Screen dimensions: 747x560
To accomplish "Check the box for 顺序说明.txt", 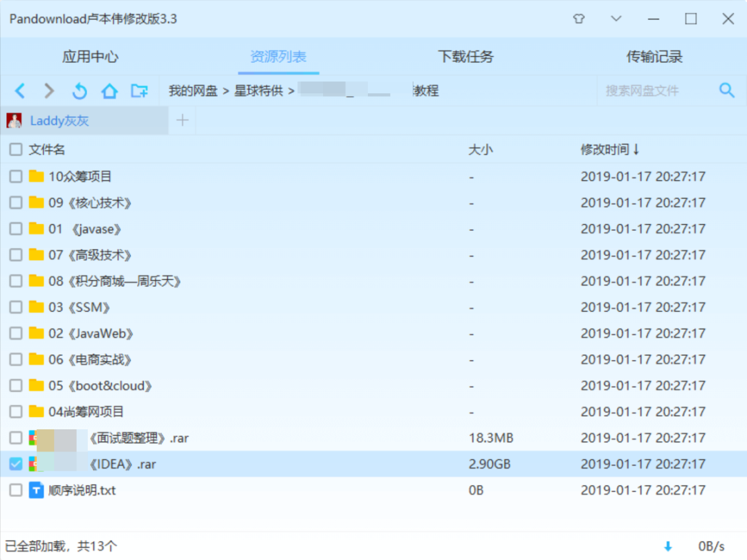I will [x=16, y=490].
